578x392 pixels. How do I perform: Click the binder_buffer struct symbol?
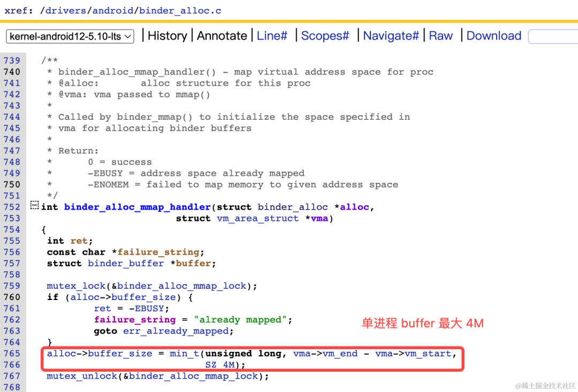click(126, 264)
